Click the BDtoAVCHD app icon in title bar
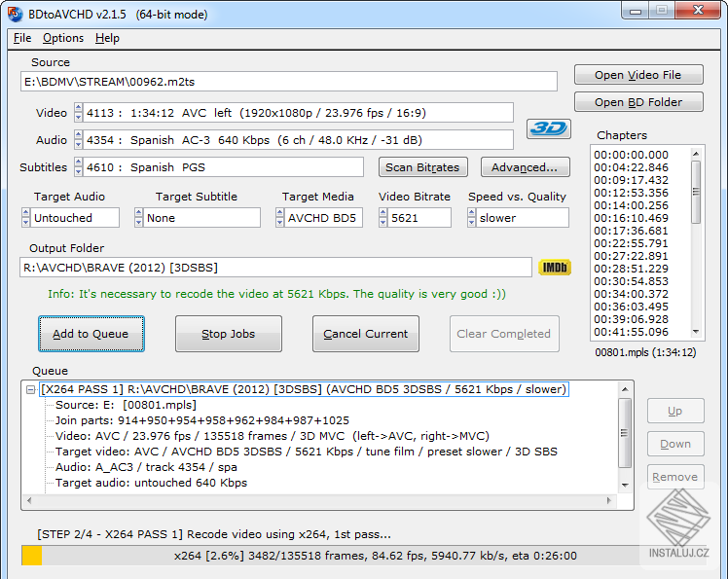Image resolution: width=728 pixels, height=579 pixels. coord(15,15)
